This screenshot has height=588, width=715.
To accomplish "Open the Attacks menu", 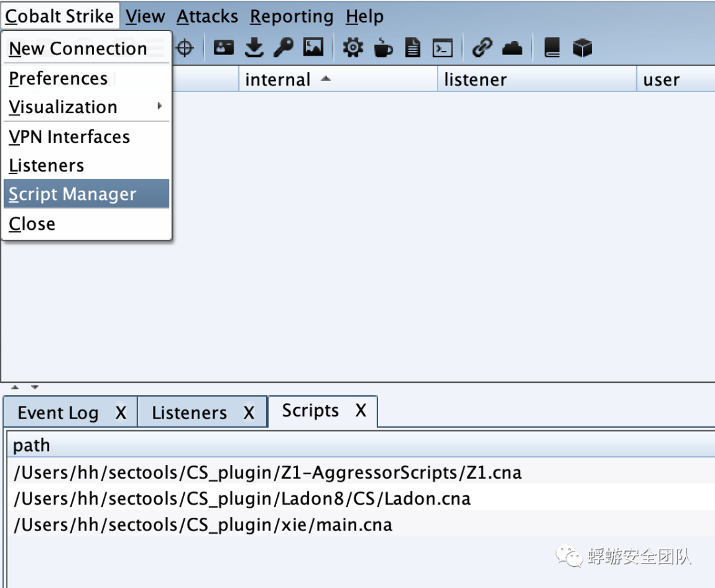I will click(x=207, y=17).
